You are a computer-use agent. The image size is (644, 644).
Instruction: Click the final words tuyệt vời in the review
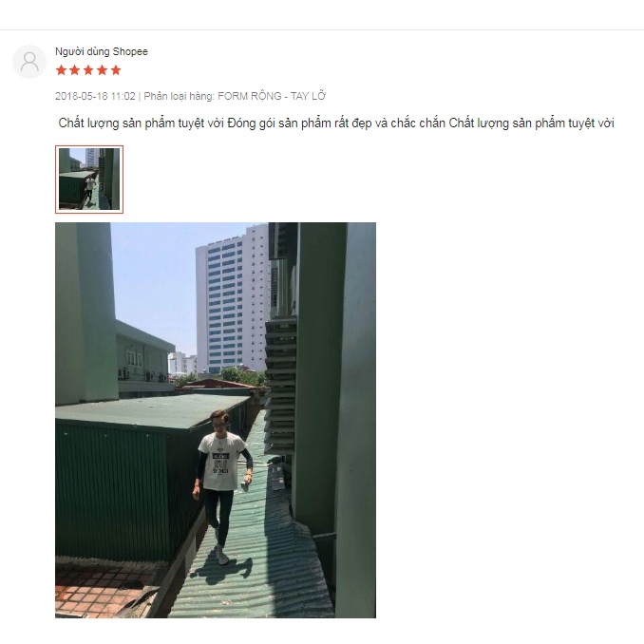pos(591,123)
